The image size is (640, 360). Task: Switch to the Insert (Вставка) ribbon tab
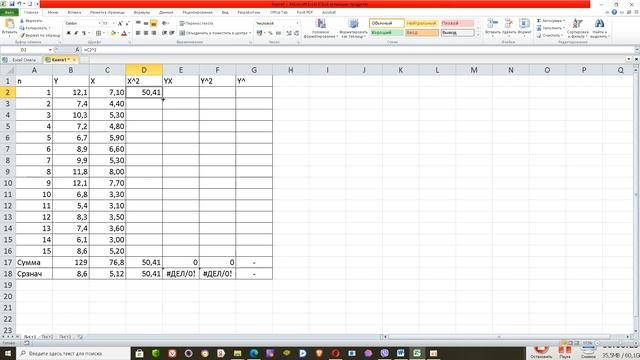click(74, 12)
